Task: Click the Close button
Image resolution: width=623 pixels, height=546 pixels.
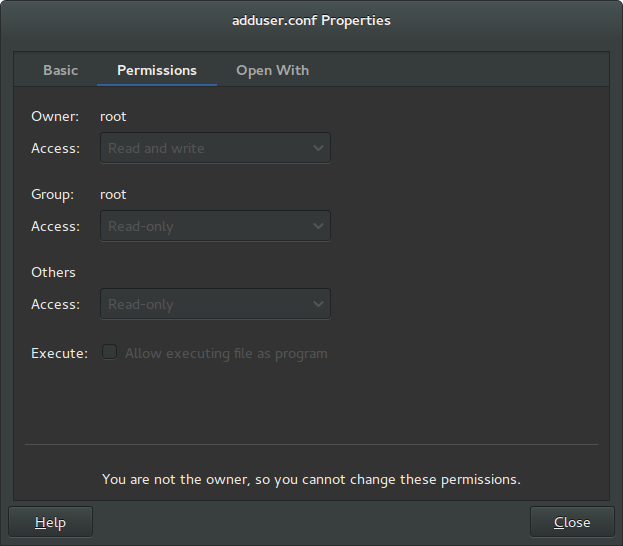Action: [x=572, y=522]
